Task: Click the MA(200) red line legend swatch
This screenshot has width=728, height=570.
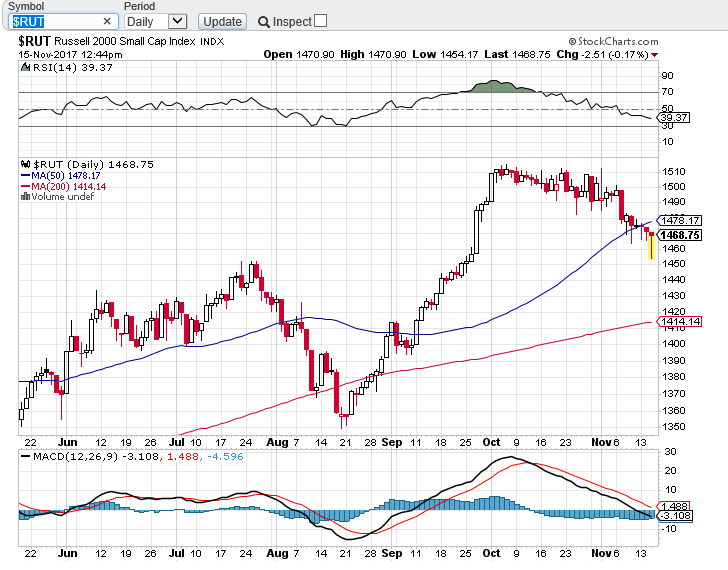Action: [x=26, y=187]
